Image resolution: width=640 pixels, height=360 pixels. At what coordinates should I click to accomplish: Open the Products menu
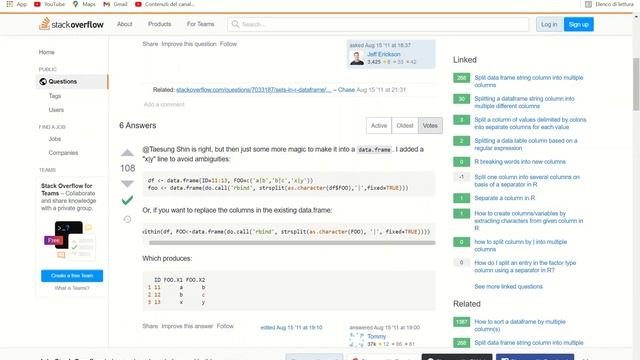click(x=160, y=24)
